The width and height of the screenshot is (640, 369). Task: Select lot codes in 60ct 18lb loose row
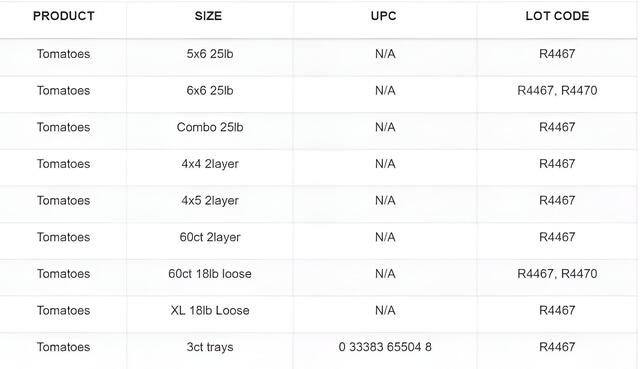(557, 274)
